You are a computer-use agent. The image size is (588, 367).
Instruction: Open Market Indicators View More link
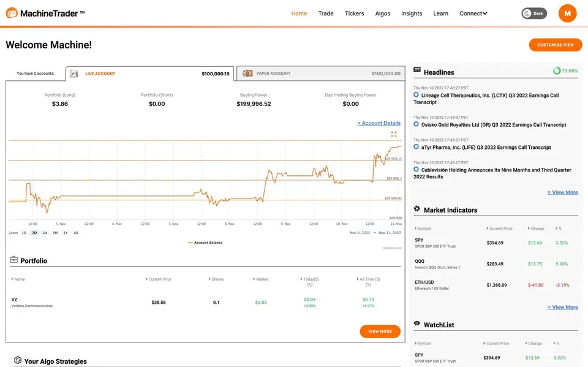[x=562, y=307]
